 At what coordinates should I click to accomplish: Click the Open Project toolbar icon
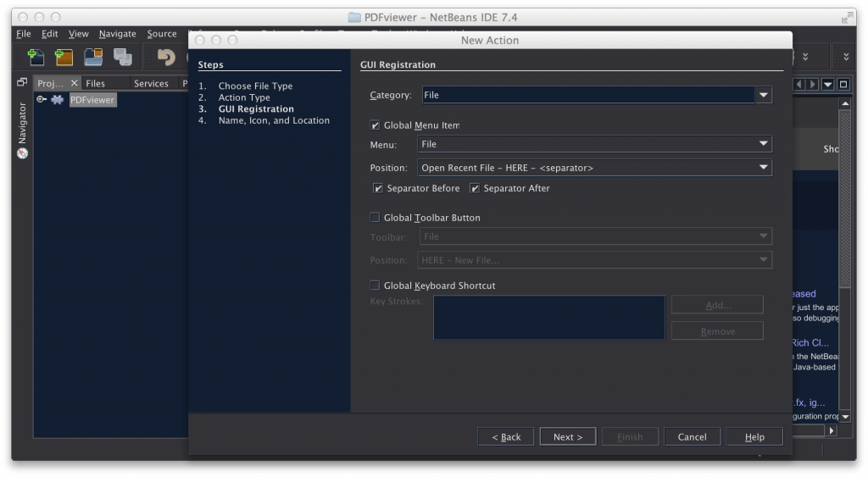click(93, 57)
